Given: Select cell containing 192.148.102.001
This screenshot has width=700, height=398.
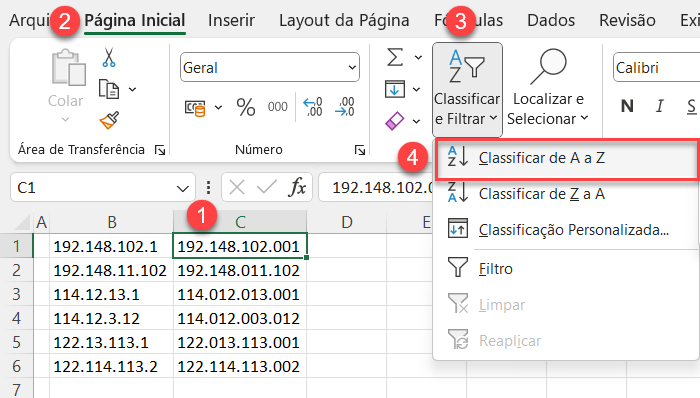Looking at the screenshot, I should point(240,246).
